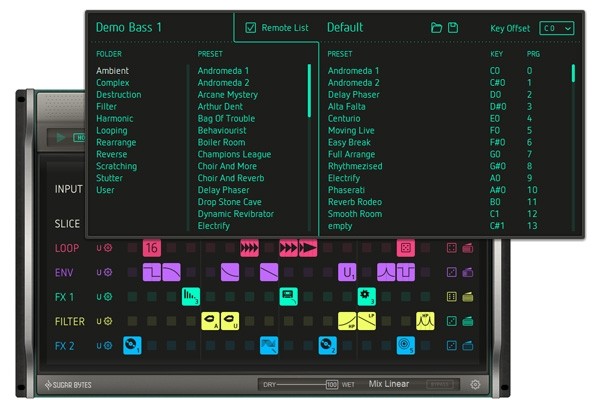600x400 pixels.
Task: Open the preset list folder icon
Action: [x=436, y=28]
